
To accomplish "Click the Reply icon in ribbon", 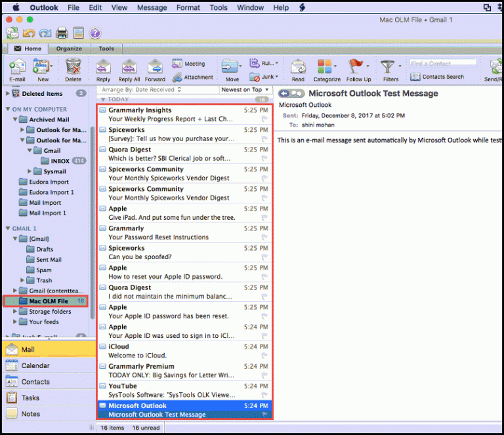I will (x=103, y=70).
